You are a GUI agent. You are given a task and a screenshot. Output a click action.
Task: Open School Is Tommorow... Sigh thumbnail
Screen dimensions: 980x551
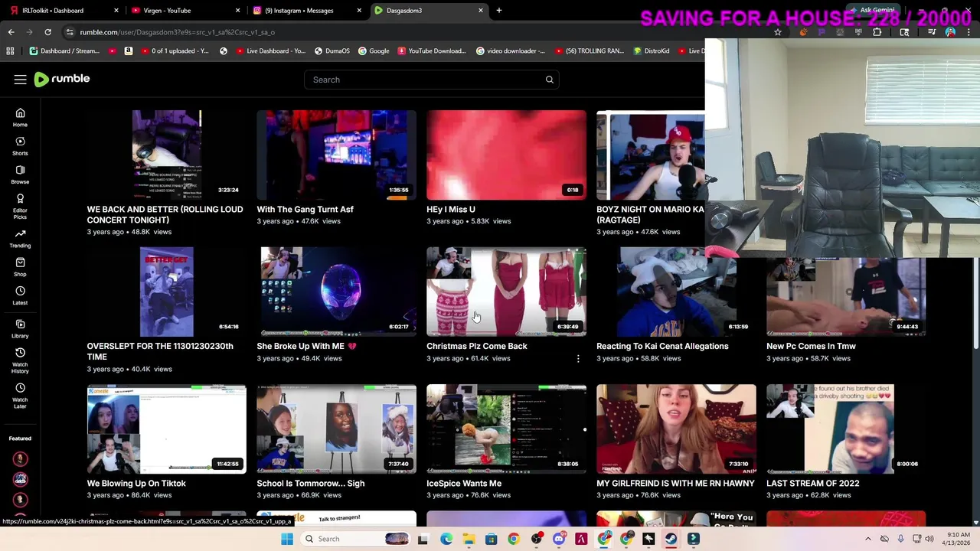[x=337, y=429]
